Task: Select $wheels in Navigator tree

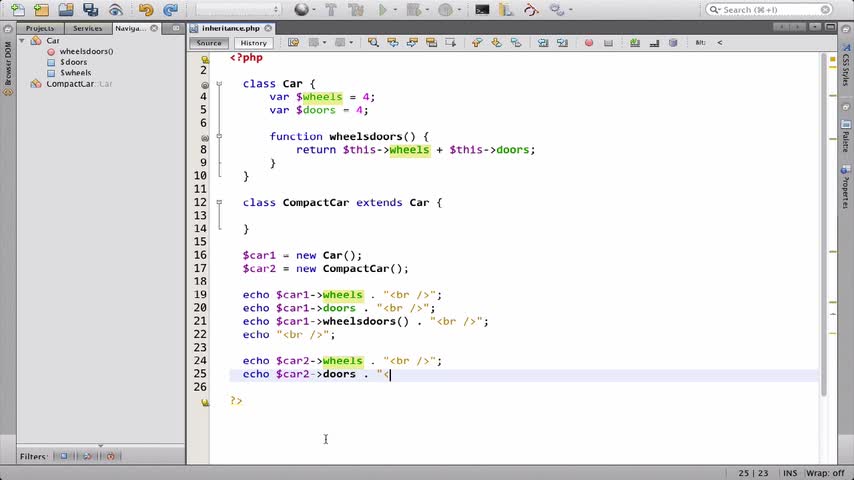Action: tap(76, 72)
